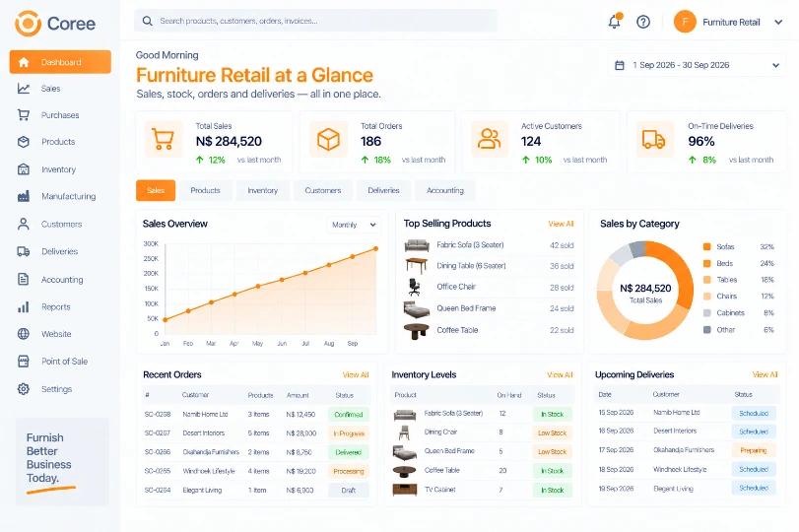799x532 pixels.
Task: Click the search magnifier icon
Action: click(x=147, y=21)
